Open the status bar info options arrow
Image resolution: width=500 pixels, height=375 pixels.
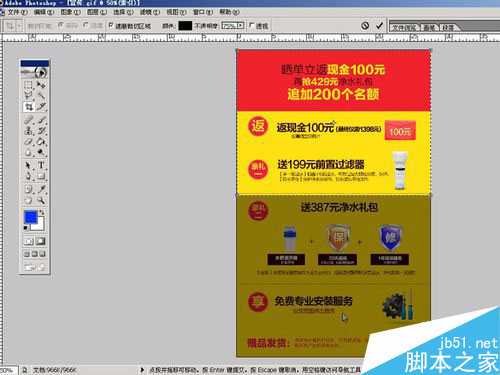(142, 370)
